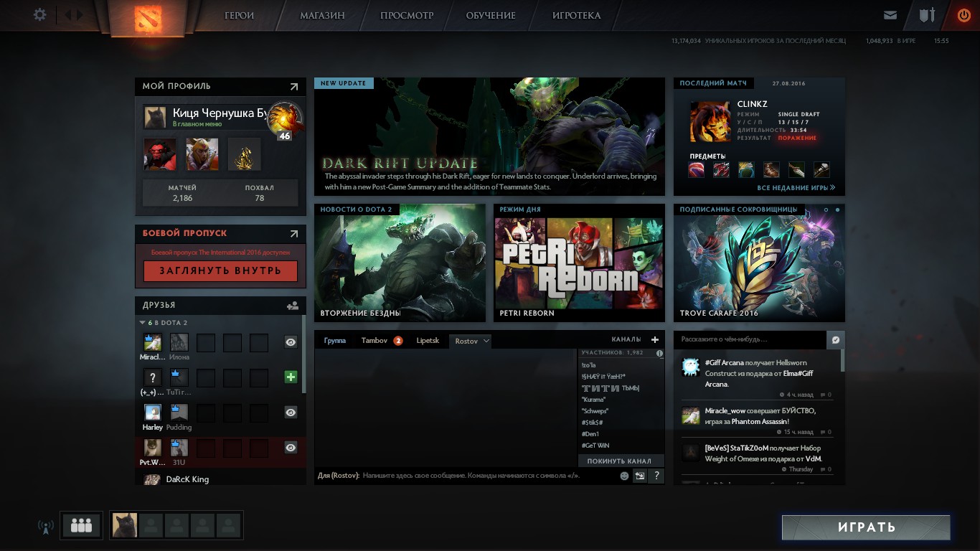Viewport: 980px width, 551px height.
Task: Toggle the voice chat broadcast icon
Action: click(45, 527)
